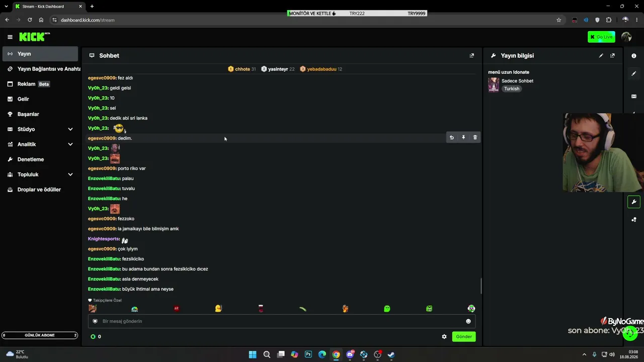Image resolution: width=644 pixels, height=362 pixels.
Task: Insert the clown face emote
Action: point(471,309)
